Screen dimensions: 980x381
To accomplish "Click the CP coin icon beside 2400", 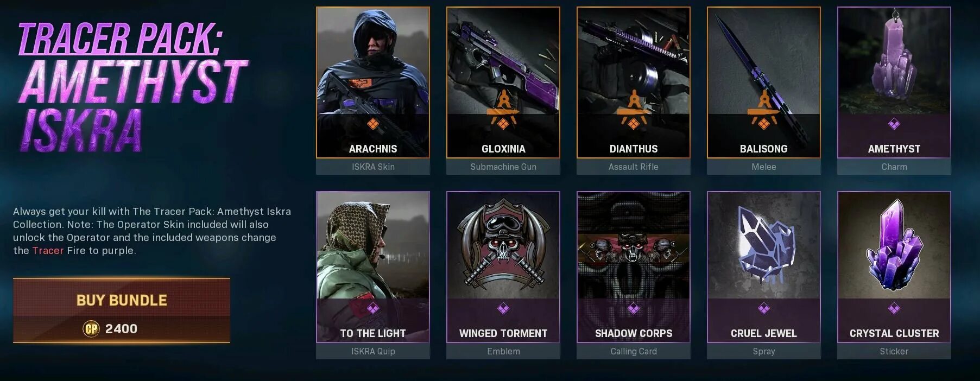I will [91, 329].
